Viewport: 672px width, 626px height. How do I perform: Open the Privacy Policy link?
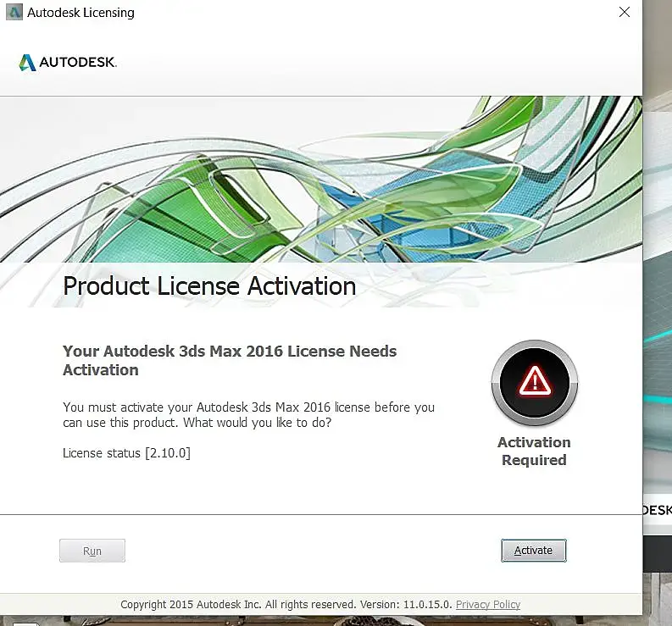(x=488, y=604)
